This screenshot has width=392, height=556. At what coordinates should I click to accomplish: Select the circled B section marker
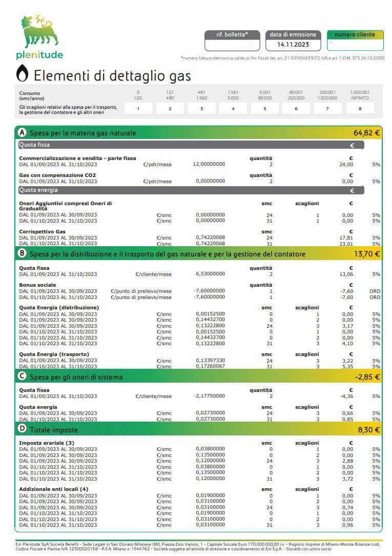pyautogui.click(x=23, y=253)
